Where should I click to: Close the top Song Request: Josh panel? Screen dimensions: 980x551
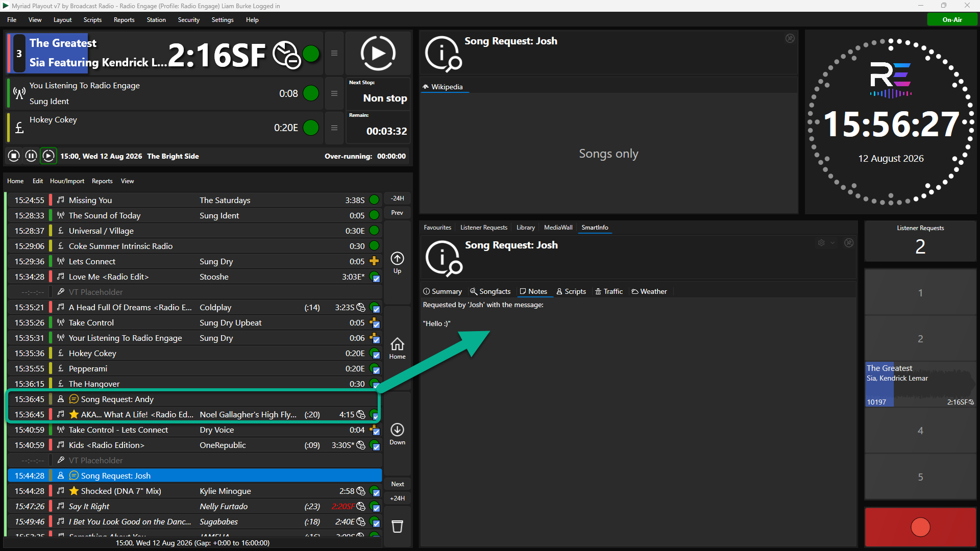pos(790,38)
